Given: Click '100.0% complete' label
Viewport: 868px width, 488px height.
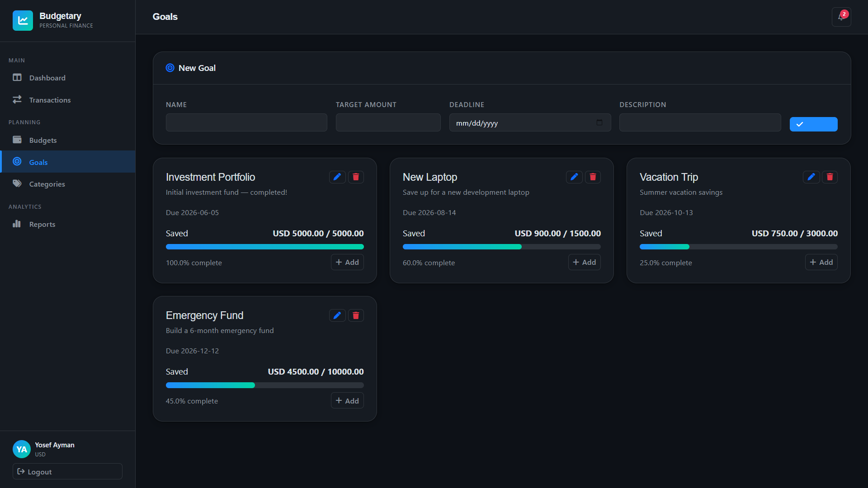Looking at the screenshot, I should 193,263.
